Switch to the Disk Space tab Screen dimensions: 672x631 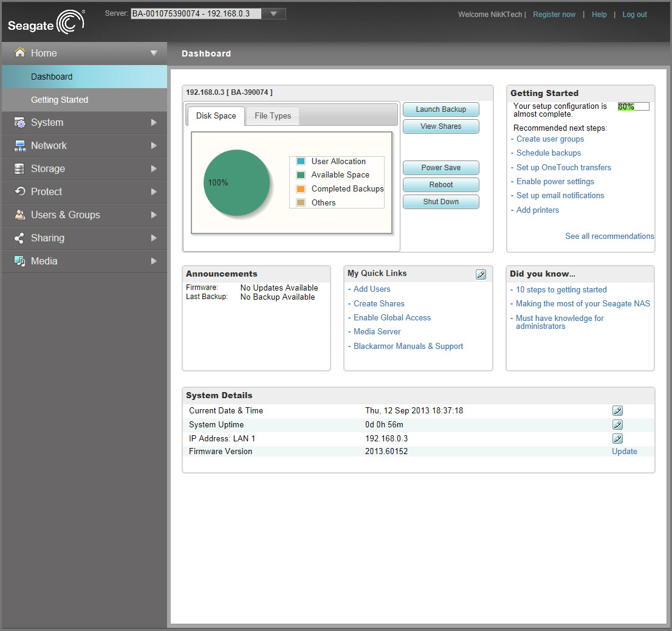[216, 116]
